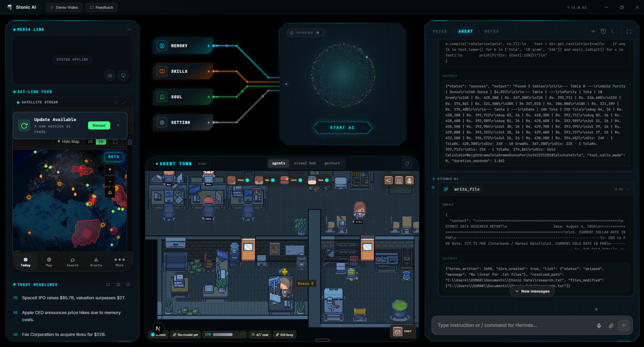Collapse the map with Hide Map

point(69,142)
